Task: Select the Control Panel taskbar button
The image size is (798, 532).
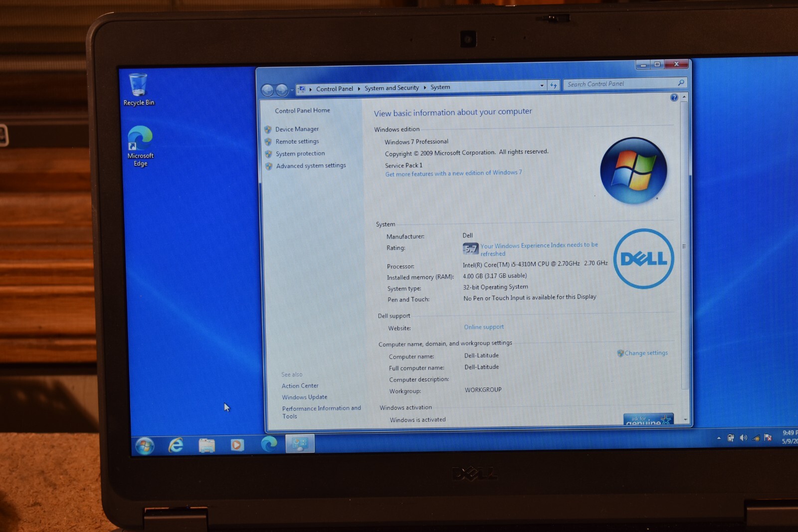Action: click(x=300, y=443)
